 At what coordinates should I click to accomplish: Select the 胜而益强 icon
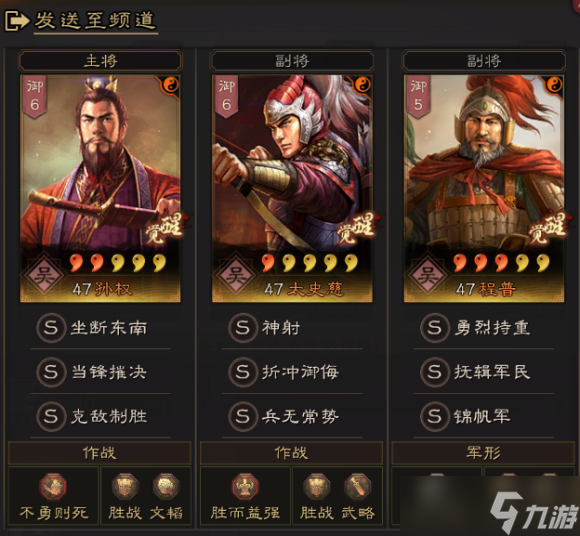tap(245, 486)
